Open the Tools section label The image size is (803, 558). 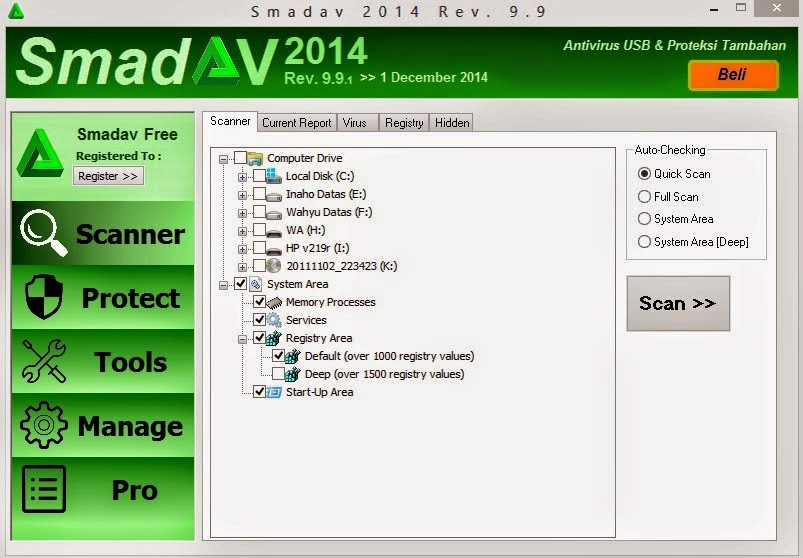[x=131, y=362]
